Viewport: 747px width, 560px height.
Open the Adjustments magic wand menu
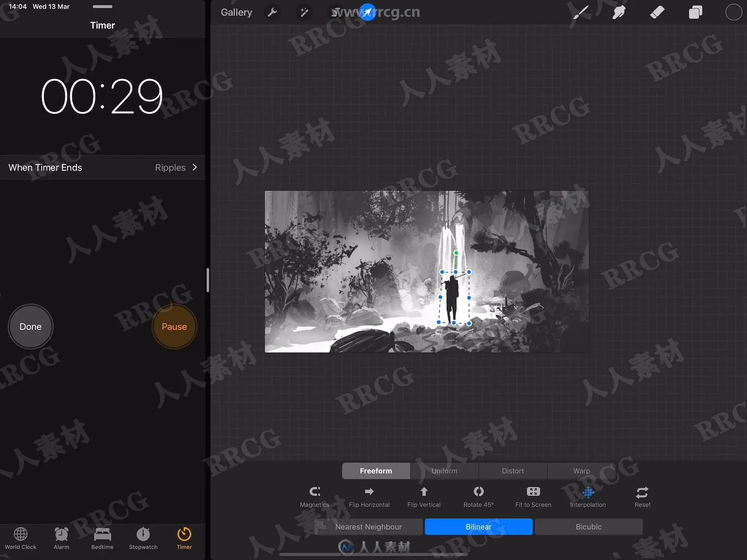click(x=304, y=12)
